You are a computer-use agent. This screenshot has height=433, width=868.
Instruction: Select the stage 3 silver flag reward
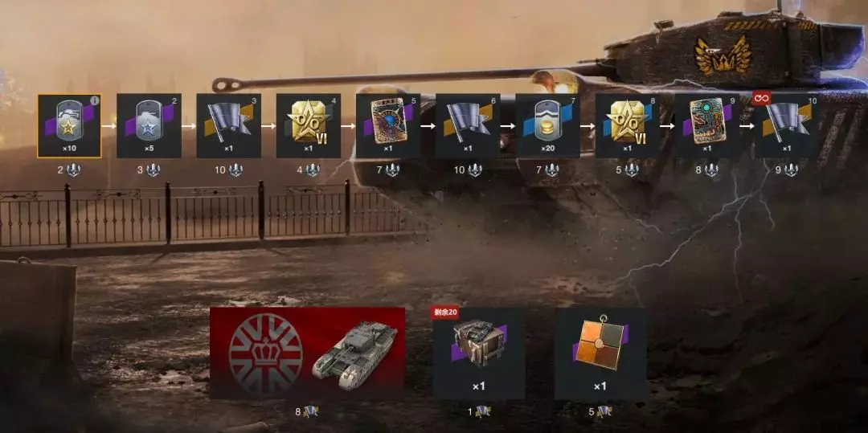coord(228,126)
